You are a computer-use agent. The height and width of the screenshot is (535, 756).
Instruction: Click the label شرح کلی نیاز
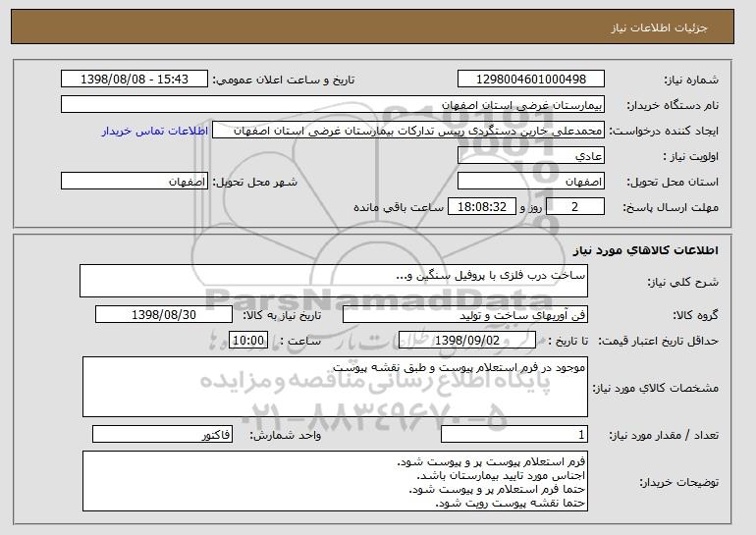682,282
